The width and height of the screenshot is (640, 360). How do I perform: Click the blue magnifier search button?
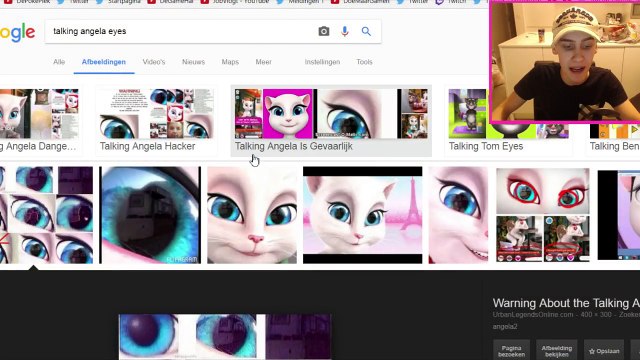(366, 31)
